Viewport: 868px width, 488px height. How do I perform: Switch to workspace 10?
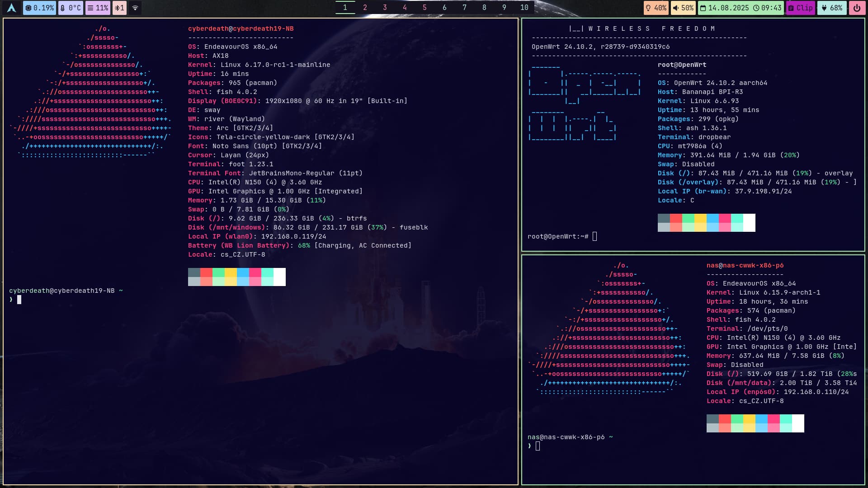click(x=524, y=7)
